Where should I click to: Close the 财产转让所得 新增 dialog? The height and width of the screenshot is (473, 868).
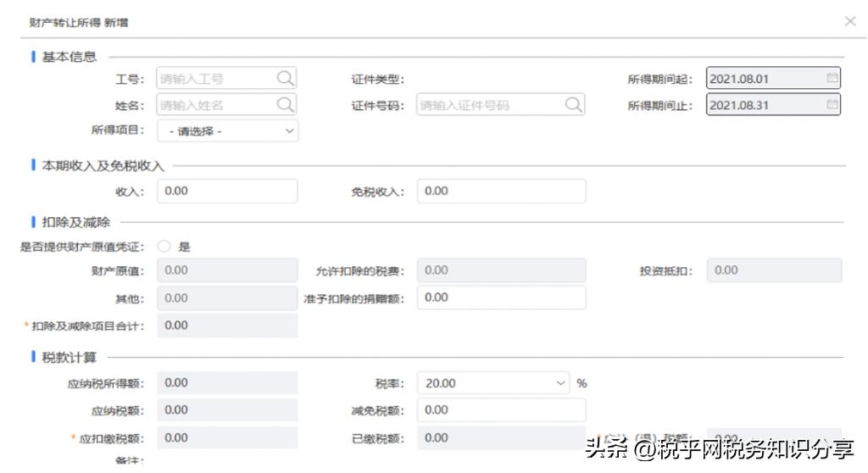click(850, 21)
